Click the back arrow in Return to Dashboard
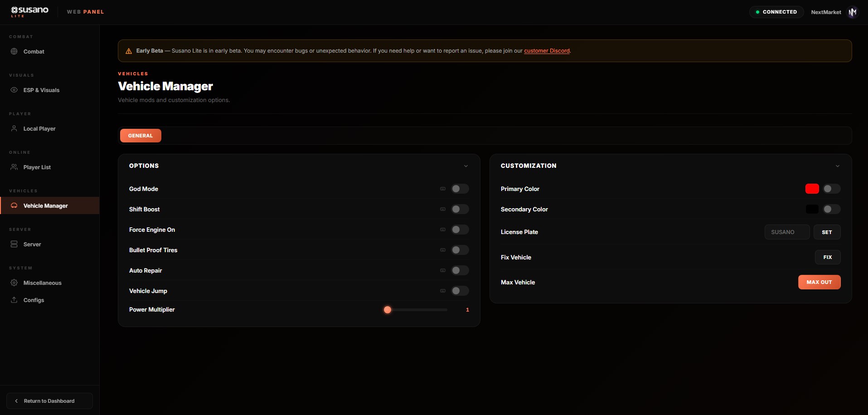The width and height of the screenshot is (868, 415). pyautogui.click(x=16, y=401)
